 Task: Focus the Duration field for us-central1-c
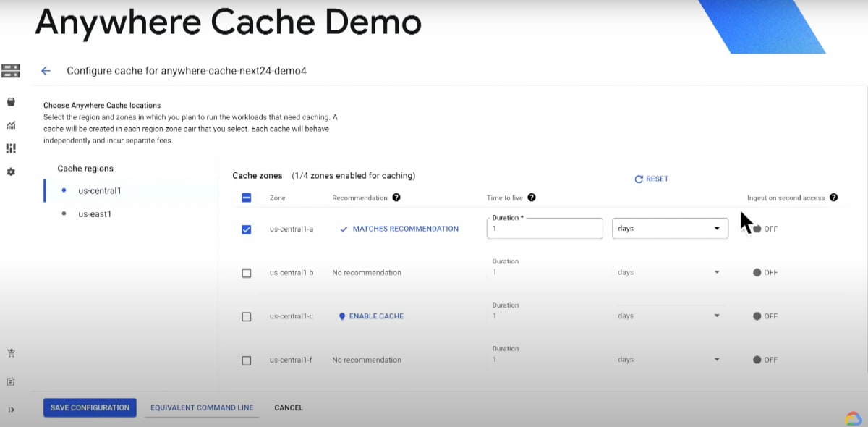545,316
